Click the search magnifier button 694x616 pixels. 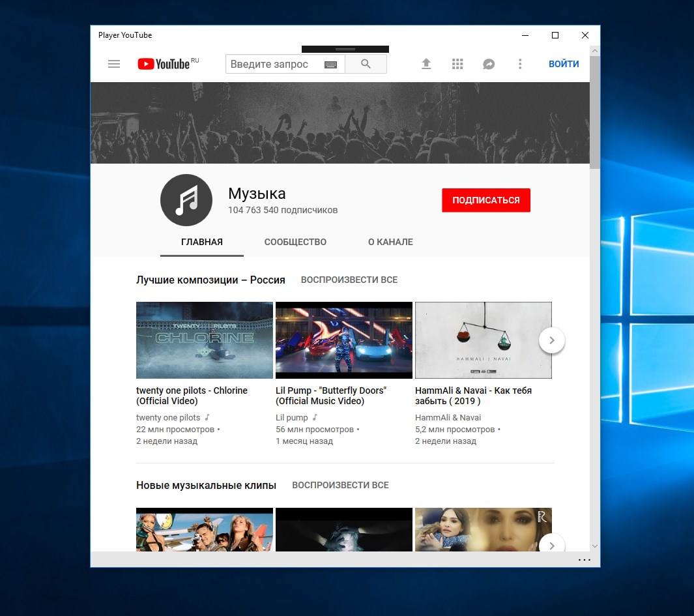(366, 64)
